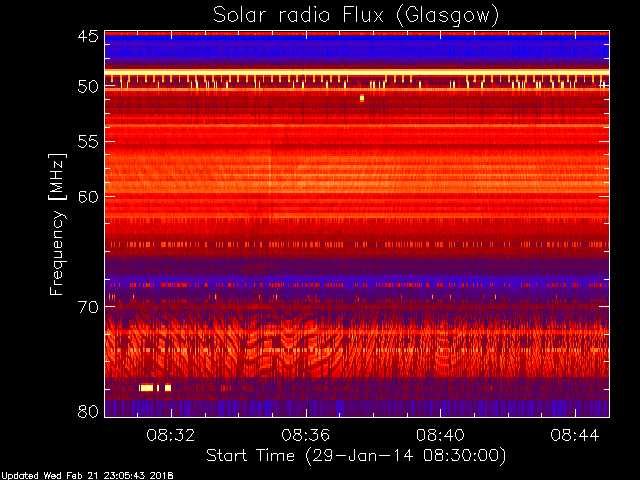Click the 80 MHz frequency axis label
The width and height of the screenshot is (640, 480).
[x=88, y=411]
